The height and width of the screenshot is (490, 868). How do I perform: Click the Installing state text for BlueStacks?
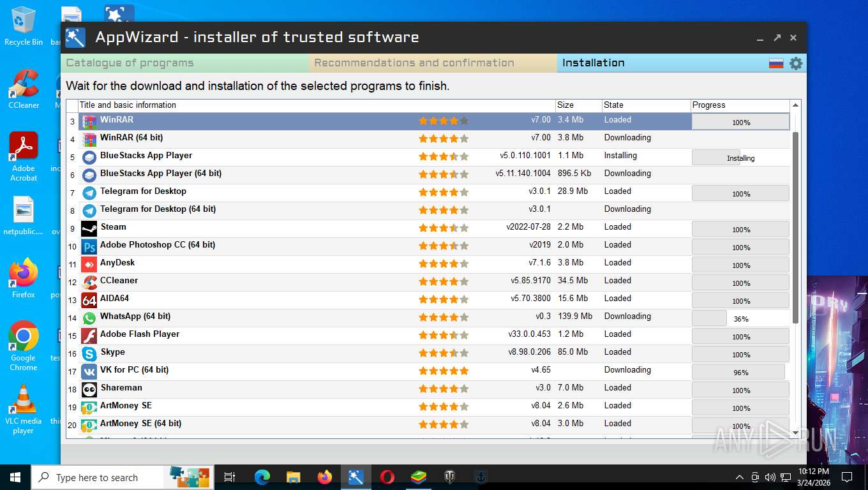click(x=620, y=155)
